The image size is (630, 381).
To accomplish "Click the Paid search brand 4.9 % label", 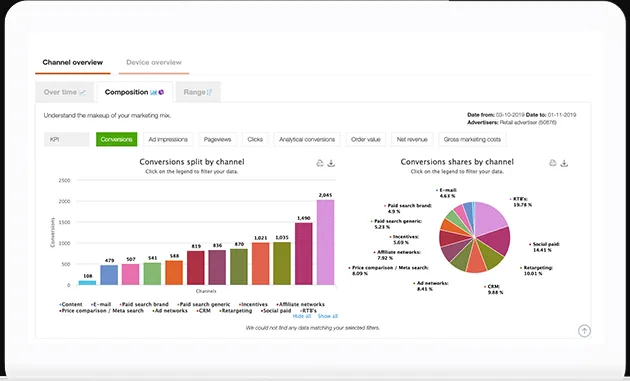I will [x=407, y=208].
